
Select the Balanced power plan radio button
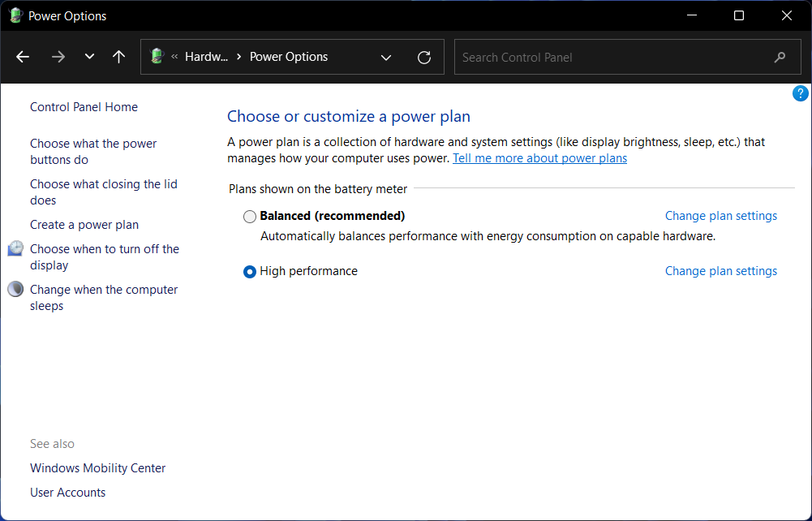point(249,216)
